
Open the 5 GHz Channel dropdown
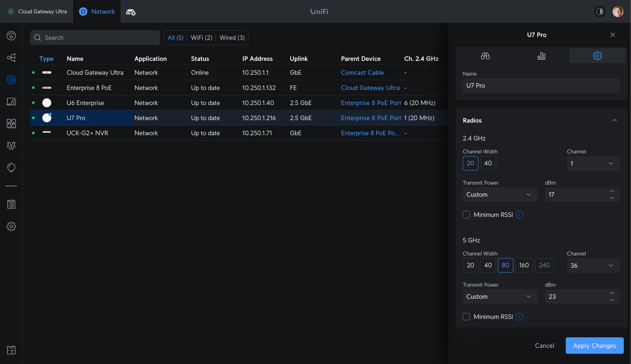point(593,265)
